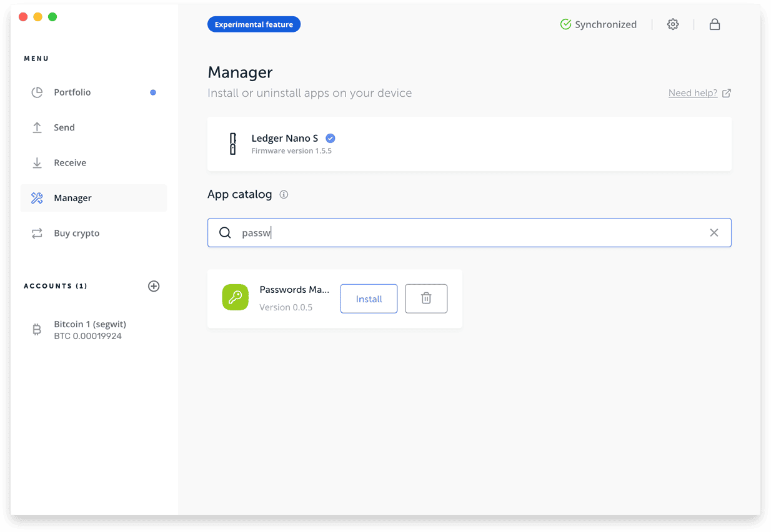The width and height of the screenshot is (771, 532).
Task: Click the Synchronized status text
Action: point(605,24)
